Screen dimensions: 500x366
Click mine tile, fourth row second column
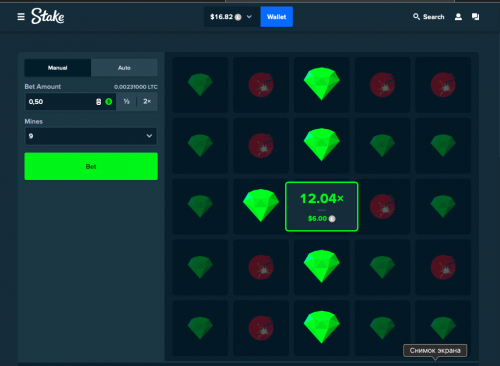261,267
